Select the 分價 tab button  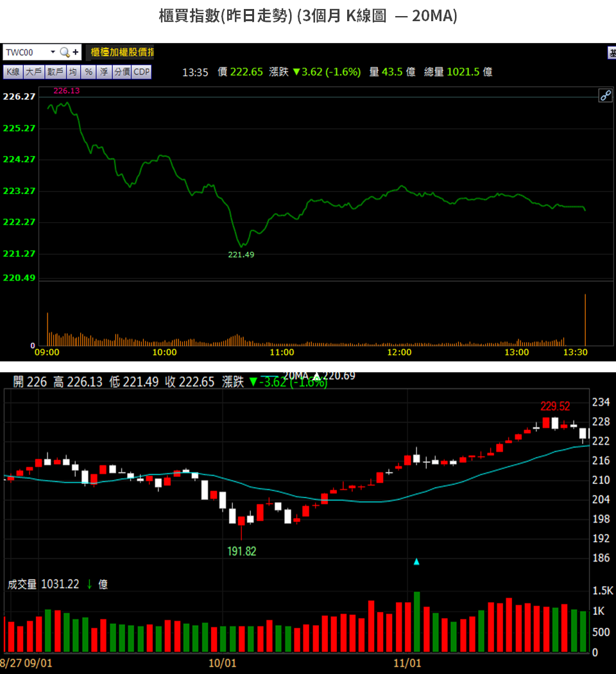pyautogui.click(x=122, y=72)
